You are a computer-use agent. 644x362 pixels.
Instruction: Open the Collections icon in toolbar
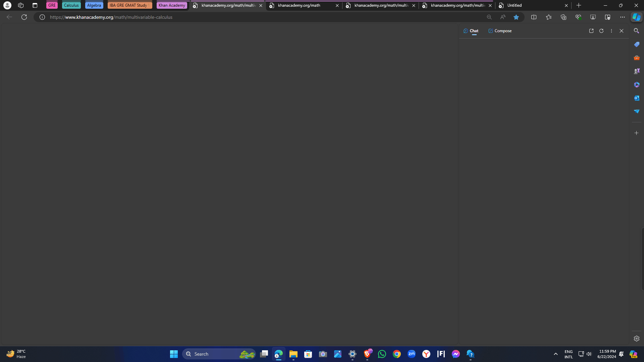click(563, 17)
